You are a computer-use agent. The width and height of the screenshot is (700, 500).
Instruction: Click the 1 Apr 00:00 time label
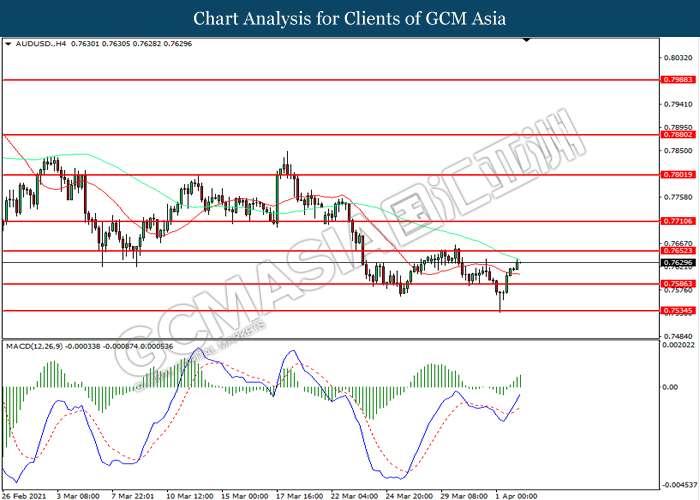[517, 496]
